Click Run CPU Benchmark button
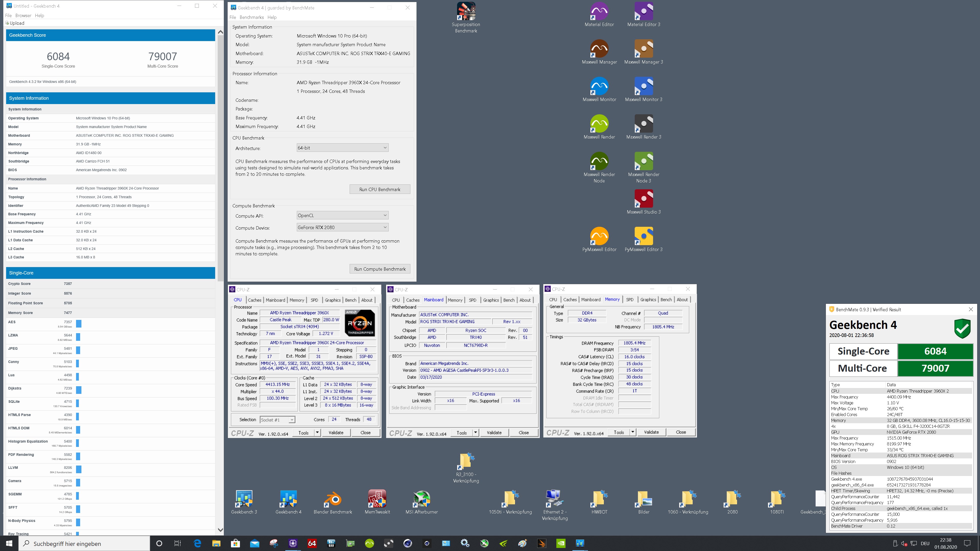This screenshot has height=551, width=980. pos(380,189)
